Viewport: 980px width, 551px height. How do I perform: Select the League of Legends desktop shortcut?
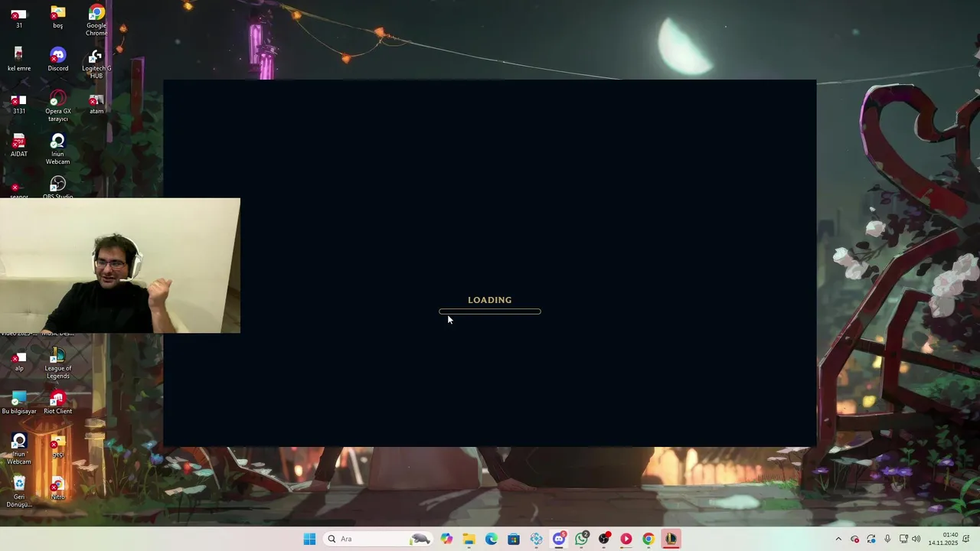(57, 364)
